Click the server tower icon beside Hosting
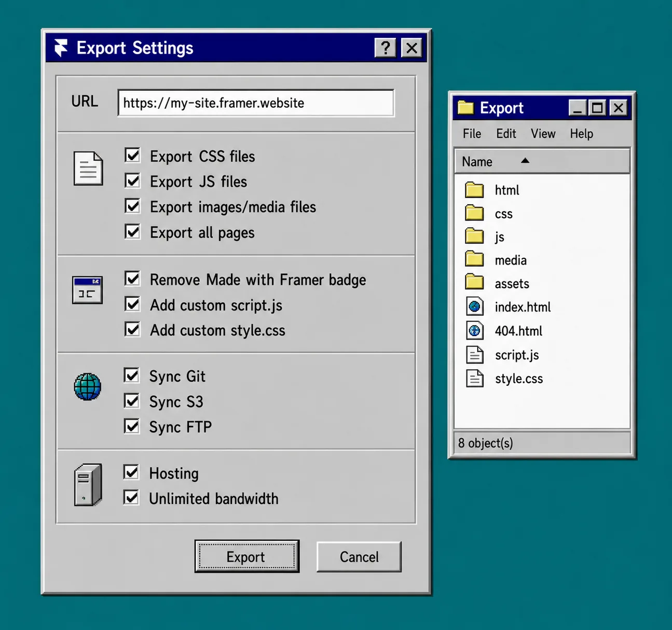Image resolution: width=672 pixels, height=630 pixels. click(88, 485)
